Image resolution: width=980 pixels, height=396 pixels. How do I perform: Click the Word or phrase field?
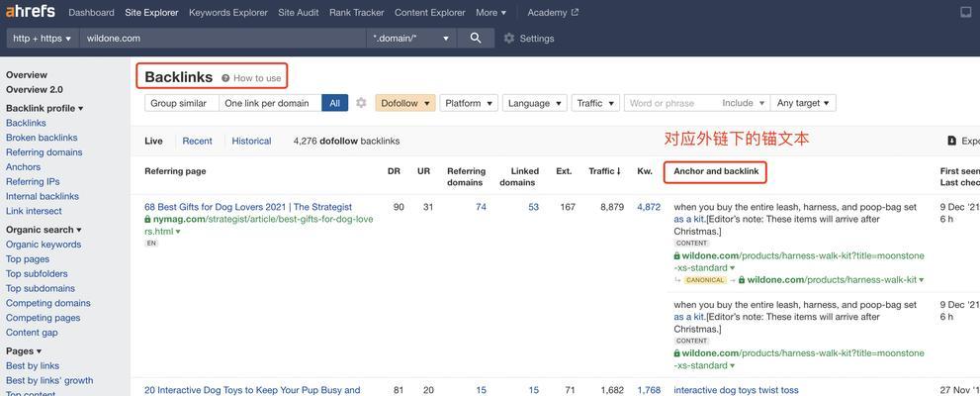(x=670, y=103)
